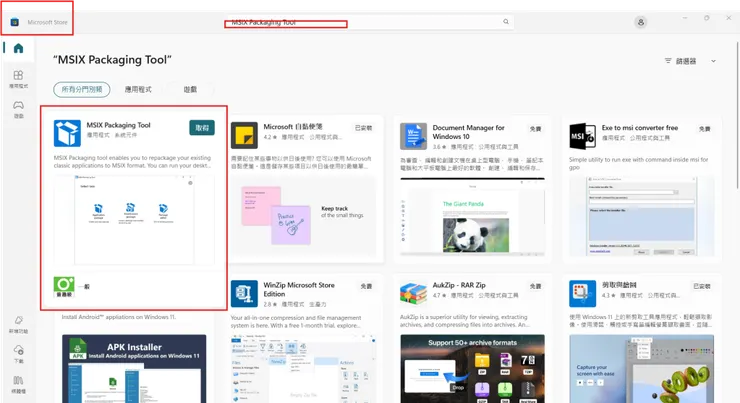Viewport: 740px width, 403px height.
Task: Click the AukZip RAR Zip icon
Action: click(x=413, y=294)
